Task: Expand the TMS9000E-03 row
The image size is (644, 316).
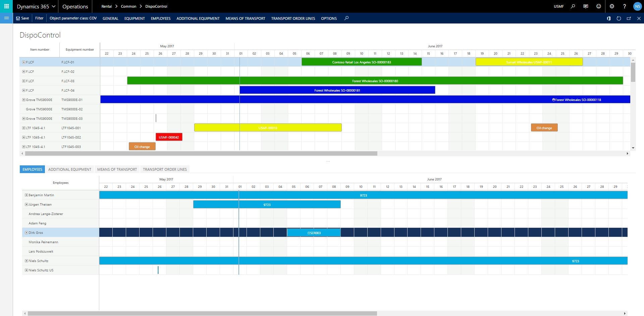Action: coord(24,118)
